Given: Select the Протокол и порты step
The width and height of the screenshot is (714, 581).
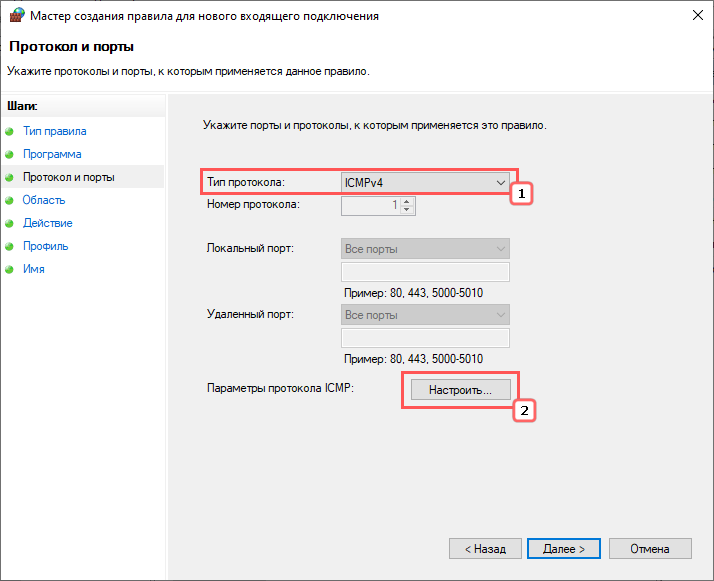Looking at the screenshot, I should coord(69,177).
